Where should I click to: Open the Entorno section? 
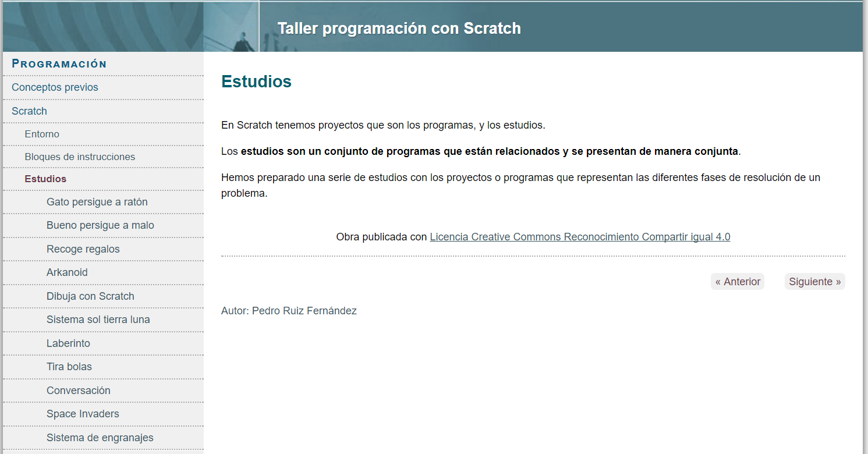42,134
